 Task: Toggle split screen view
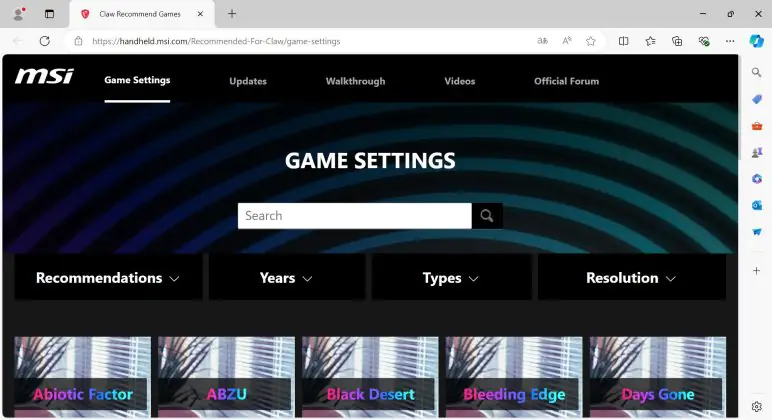623,41
